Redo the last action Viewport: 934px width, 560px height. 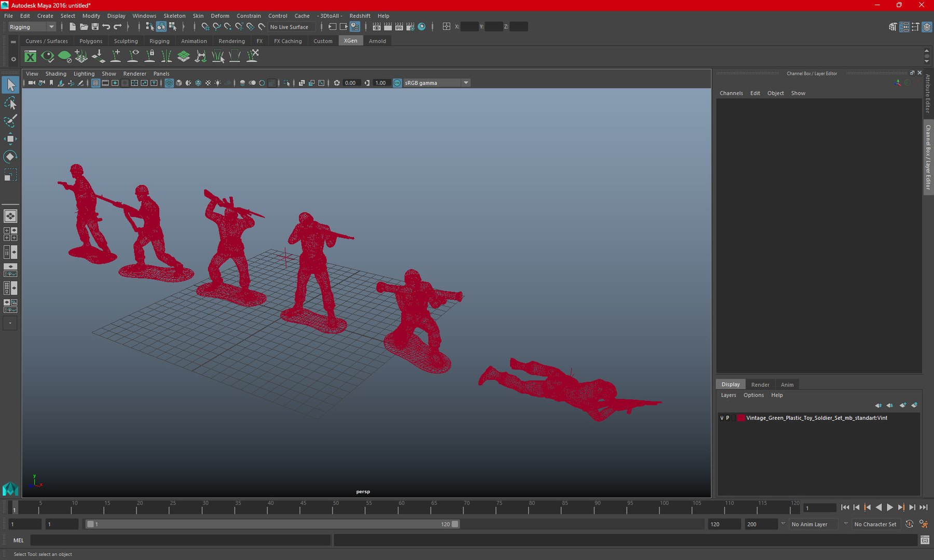(x=118, y=26)
